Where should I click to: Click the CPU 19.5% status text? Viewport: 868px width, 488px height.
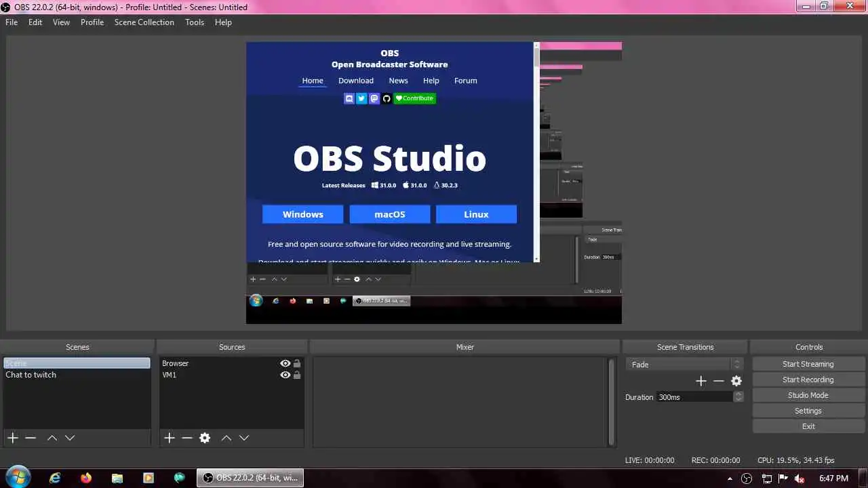(x=796, y=460)
